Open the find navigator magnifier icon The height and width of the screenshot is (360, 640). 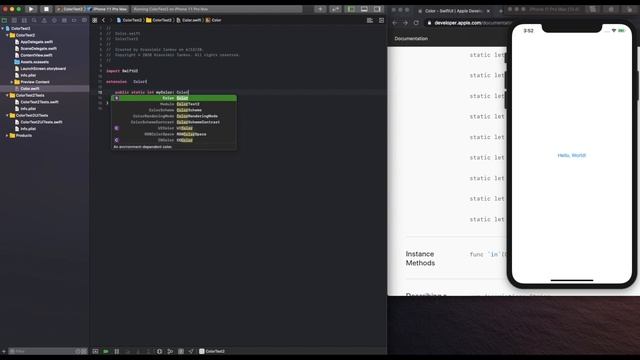tap(34, 20)
